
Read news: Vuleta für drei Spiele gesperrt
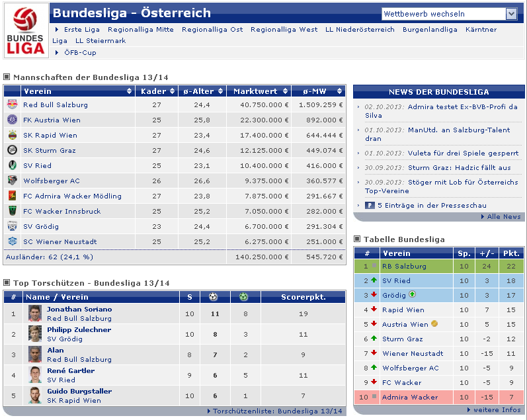[x=463, y=153]
